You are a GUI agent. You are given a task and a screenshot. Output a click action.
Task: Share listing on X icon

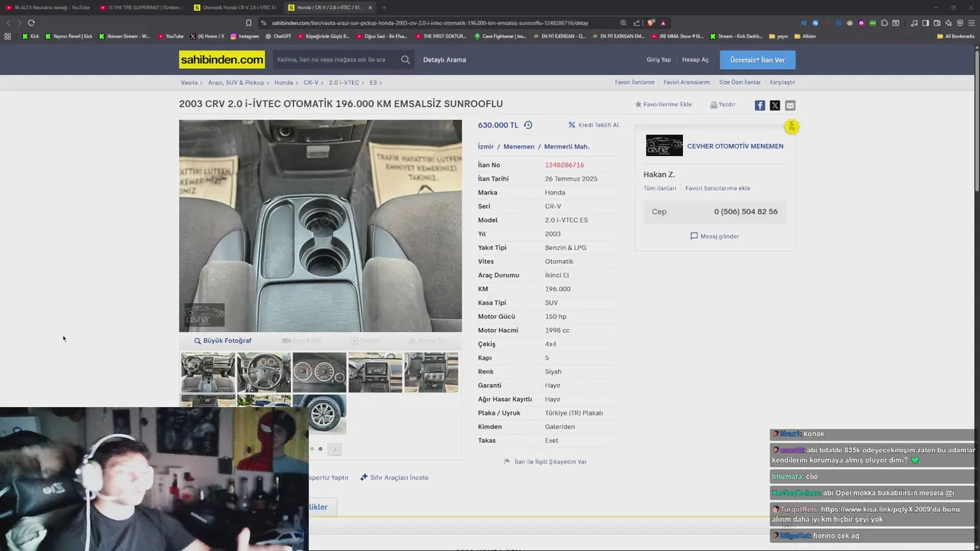pyautogui.click(x=775, y=106)
